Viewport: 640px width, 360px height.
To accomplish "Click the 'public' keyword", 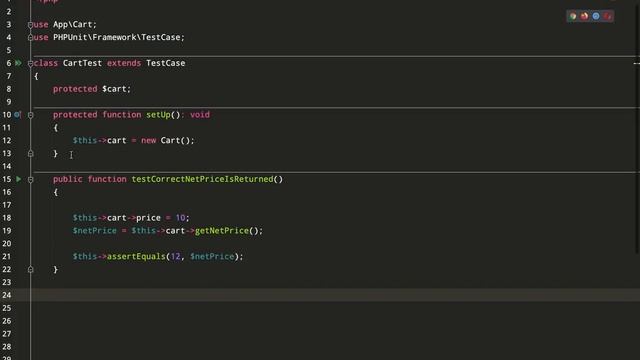I will [68, 179].
